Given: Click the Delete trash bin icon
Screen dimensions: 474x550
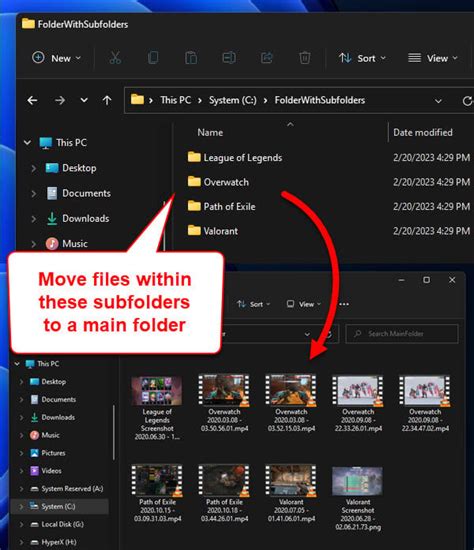Looking at the screenshot, I should click(305, 58).
